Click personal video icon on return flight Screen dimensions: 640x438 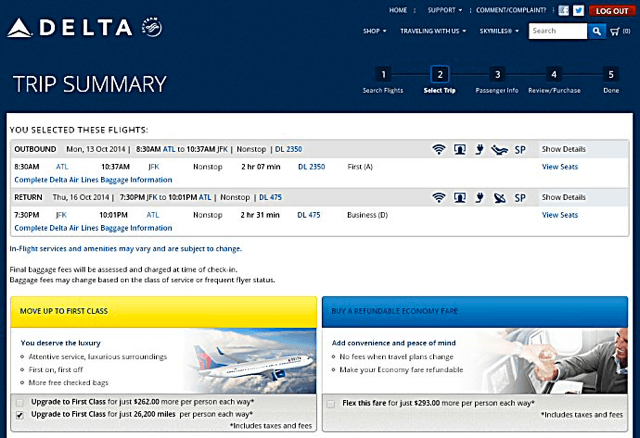[460, 198]
